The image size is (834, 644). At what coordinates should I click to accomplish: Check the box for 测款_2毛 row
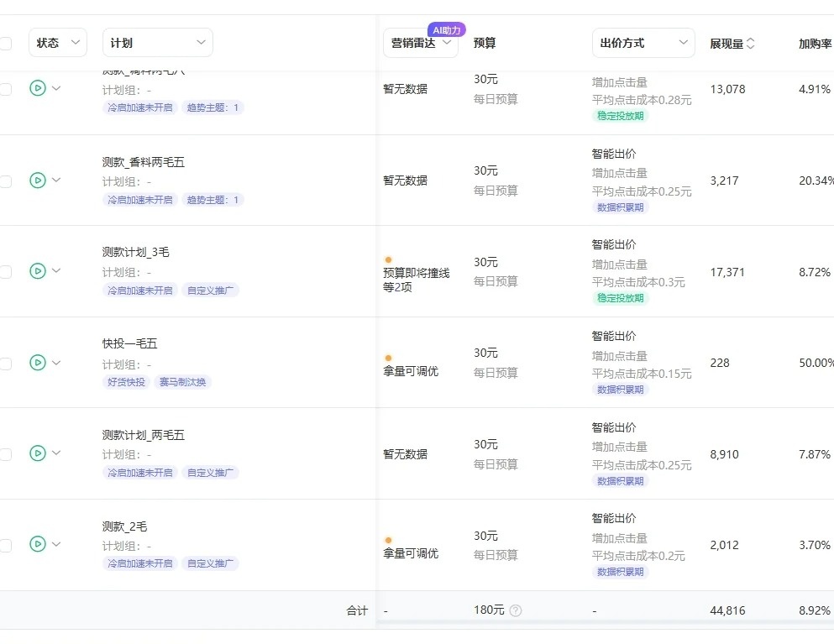[5, 545]
